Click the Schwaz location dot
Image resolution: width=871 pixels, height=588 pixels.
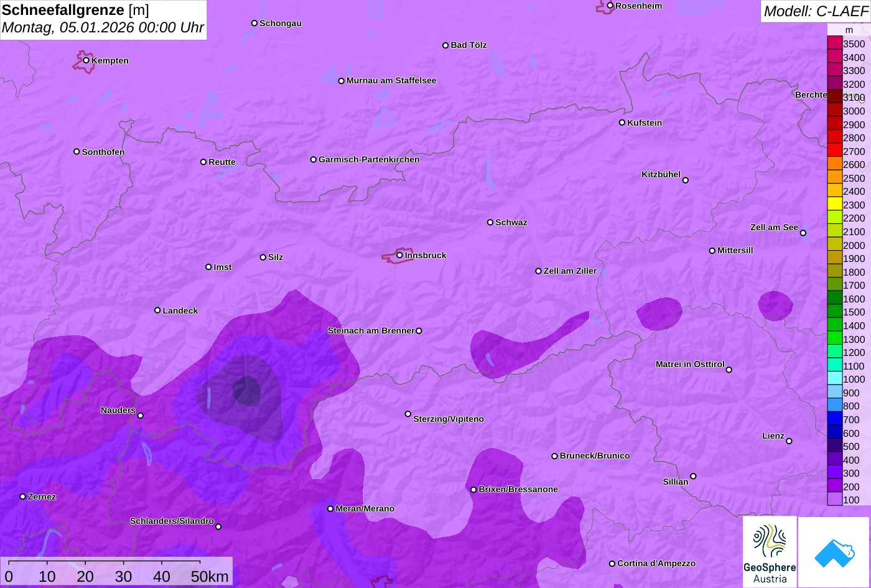click(x=490, y=222)
